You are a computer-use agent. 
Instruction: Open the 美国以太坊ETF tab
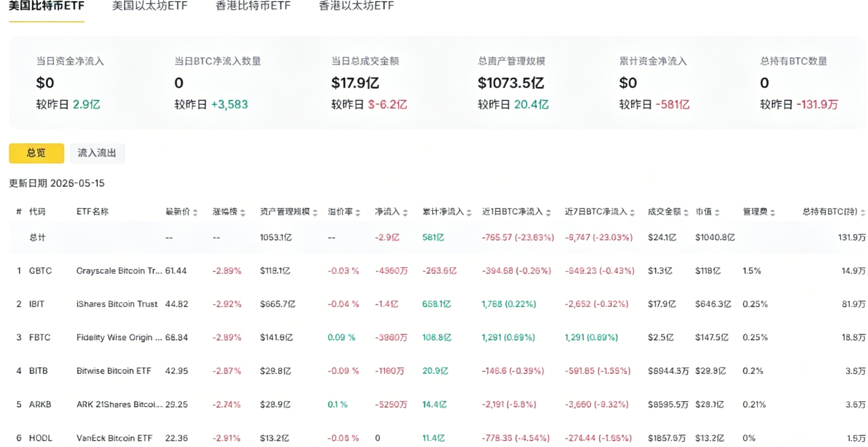(150, 6)
